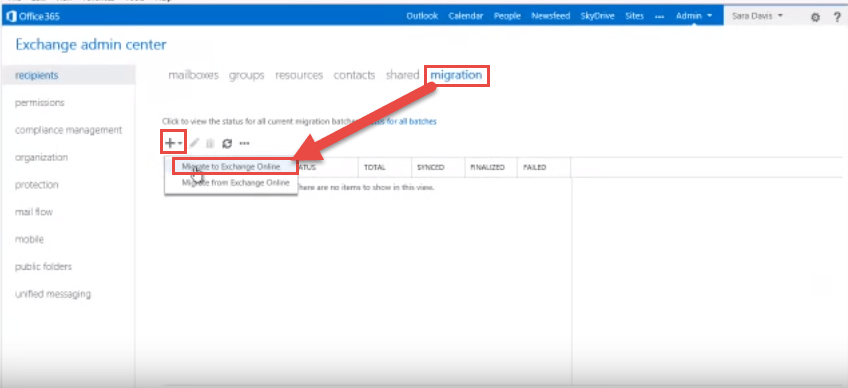Image resolution: width=848 pixels, height=388 pixels.
Task: Open Sites in top navigation
Action: pos(634,16)
